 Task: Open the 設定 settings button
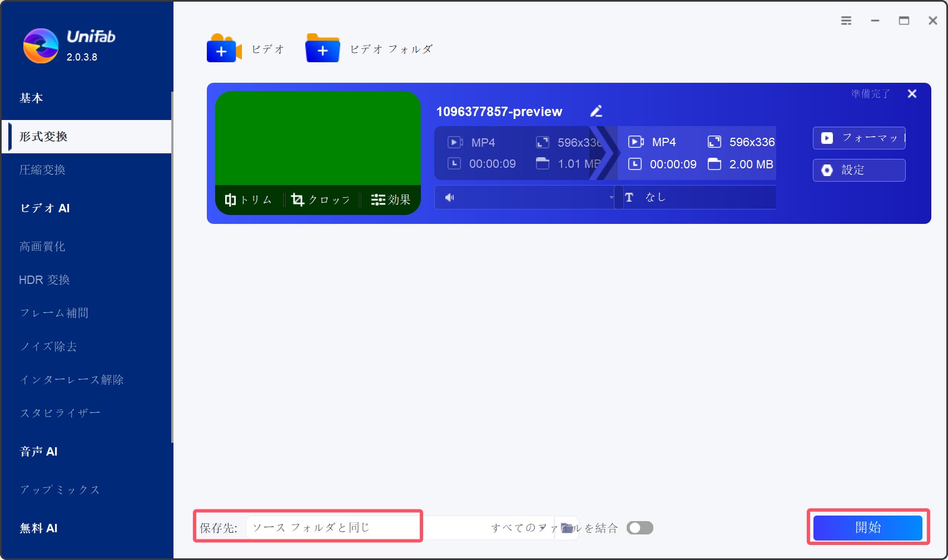859,170
